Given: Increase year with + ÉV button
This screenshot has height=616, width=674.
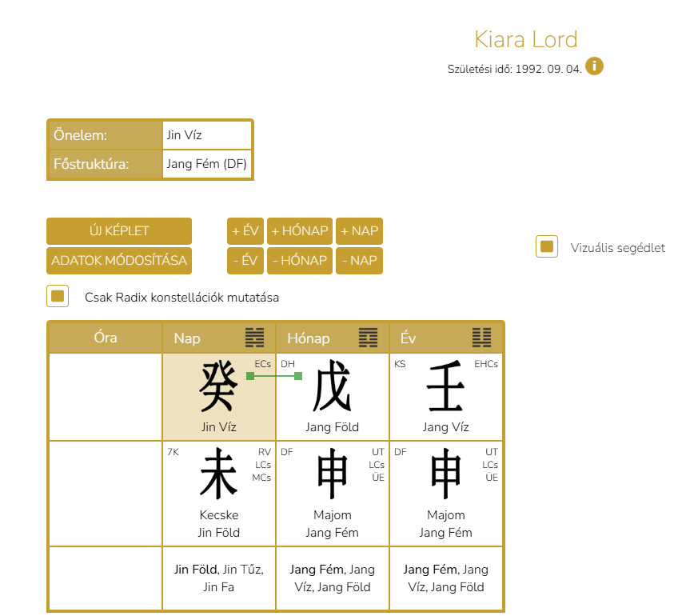Looking at the screenshot, I should 245,231.
